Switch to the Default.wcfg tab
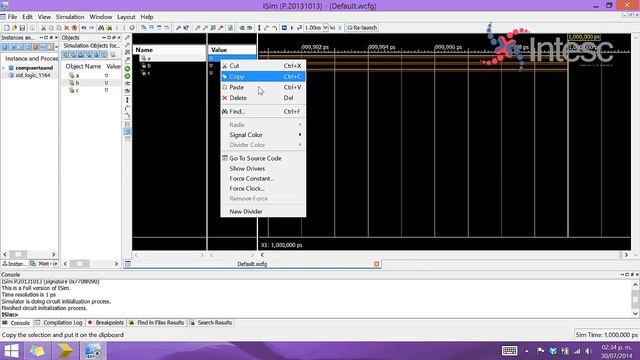640x360 pixels. tap(252, 264)
